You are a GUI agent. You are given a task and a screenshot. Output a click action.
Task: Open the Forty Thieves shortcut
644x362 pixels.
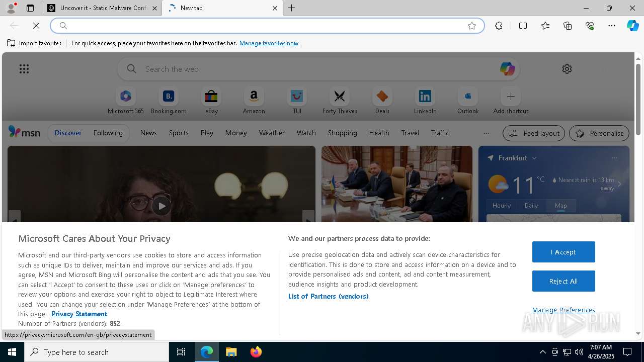pos(340,101)
